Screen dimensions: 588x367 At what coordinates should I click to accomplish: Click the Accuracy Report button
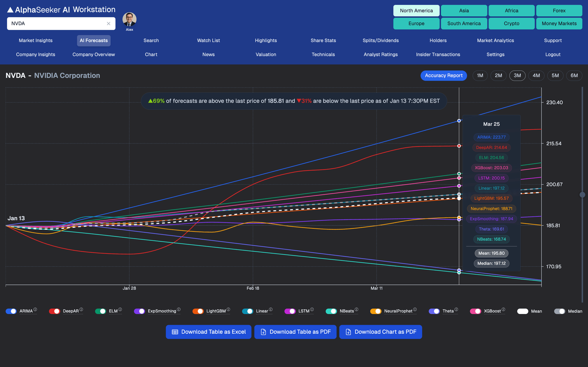[443, 75]
